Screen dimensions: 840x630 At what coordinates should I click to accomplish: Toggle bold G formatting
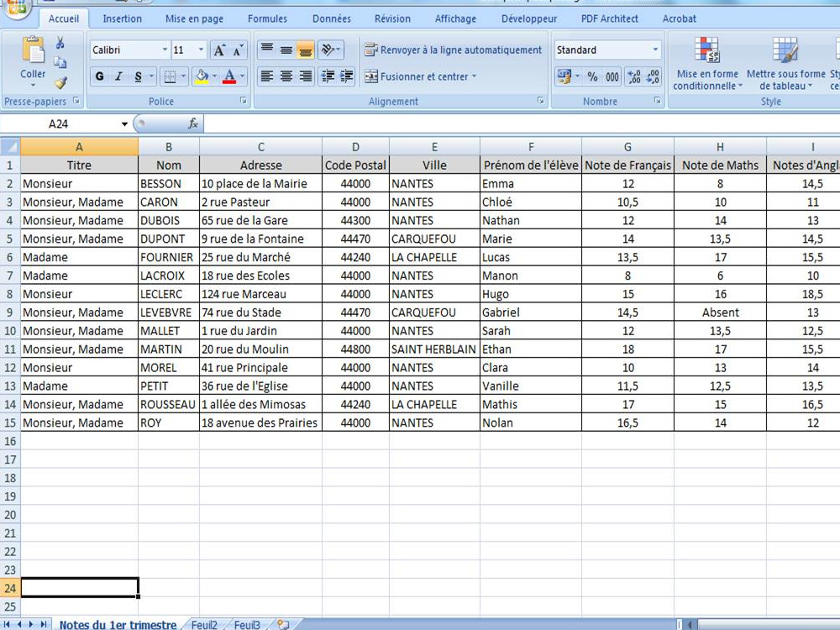pos(100,76)
